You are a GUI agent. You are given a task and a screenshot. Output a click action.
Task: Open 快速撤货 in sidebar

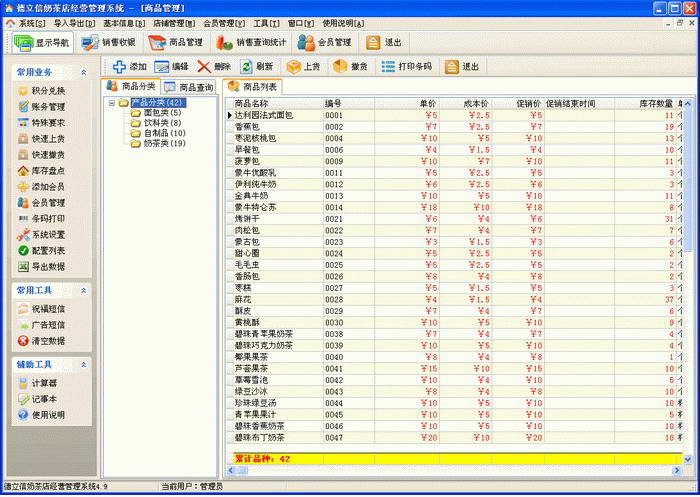(42, 155)
